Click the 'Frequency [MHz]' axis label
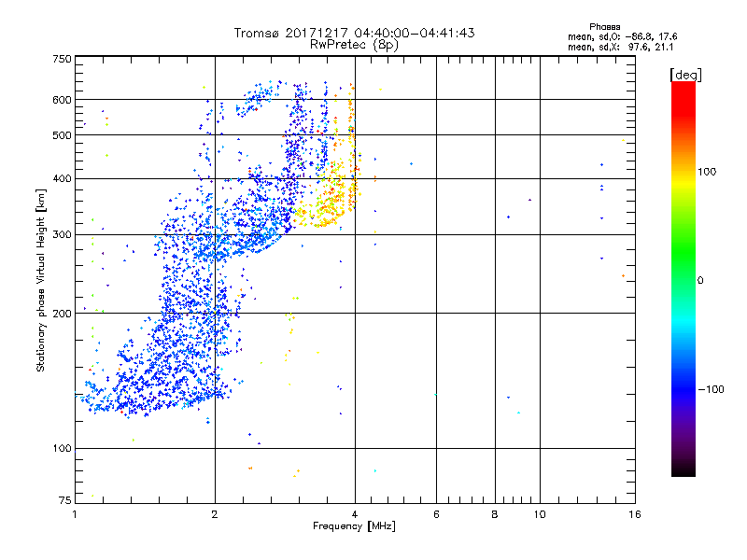This screenshot has height=560, width=747. point(354,526)
